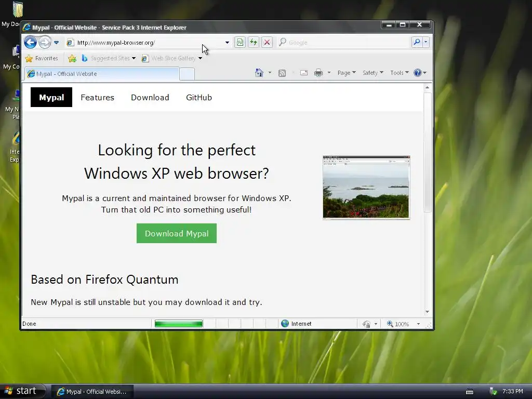This screenshot has height=399, width=532.
Task: Click the scrollbar up arrow
Action: point(427,87)
